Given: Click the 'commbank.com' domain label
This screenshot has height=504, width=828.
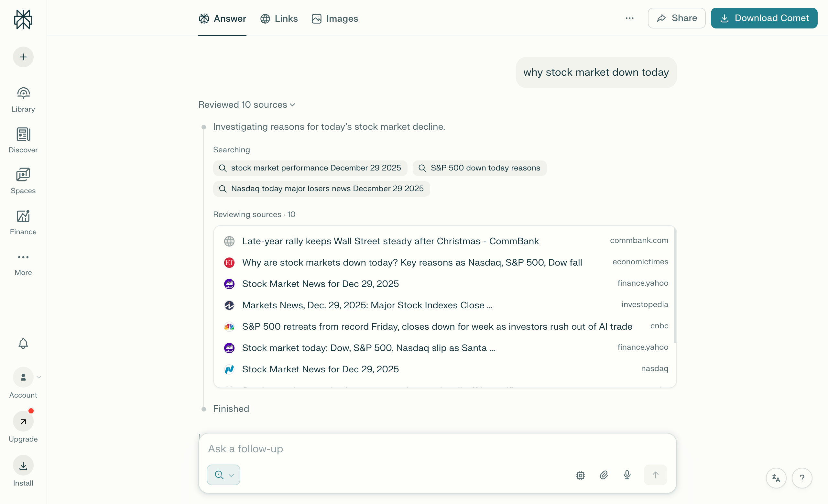Looking at the screenshot, I should click(x=639, y=240).
